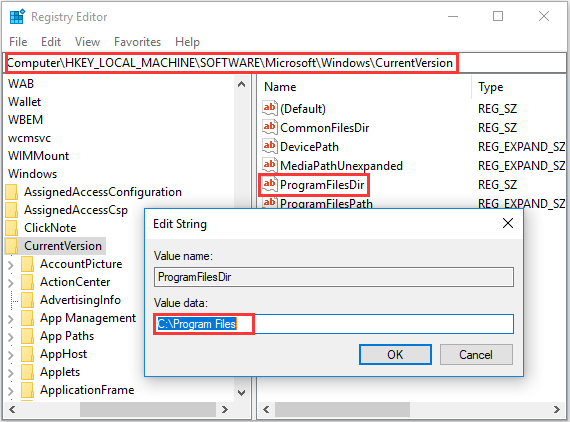Click the Registry Editor app icon
Image resolution: width=570 pixels, height=422 pixels.
coord(17,17)
